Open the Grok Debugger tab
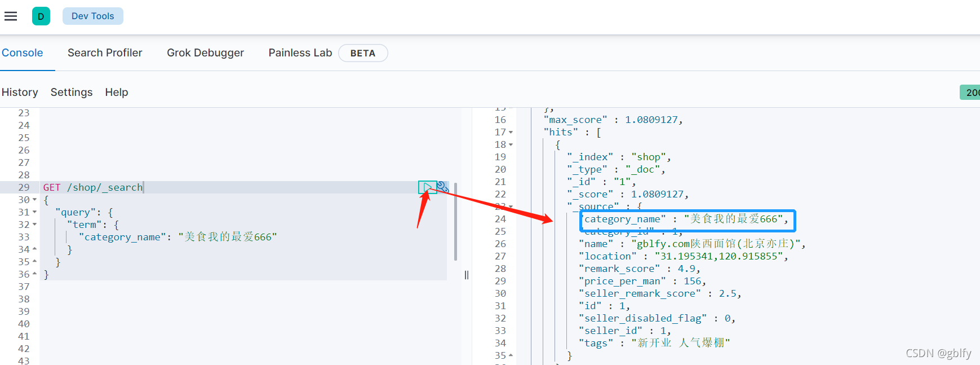Image resolution: width=980 pixels, height=365 pixels. click(x=205, y=52)
